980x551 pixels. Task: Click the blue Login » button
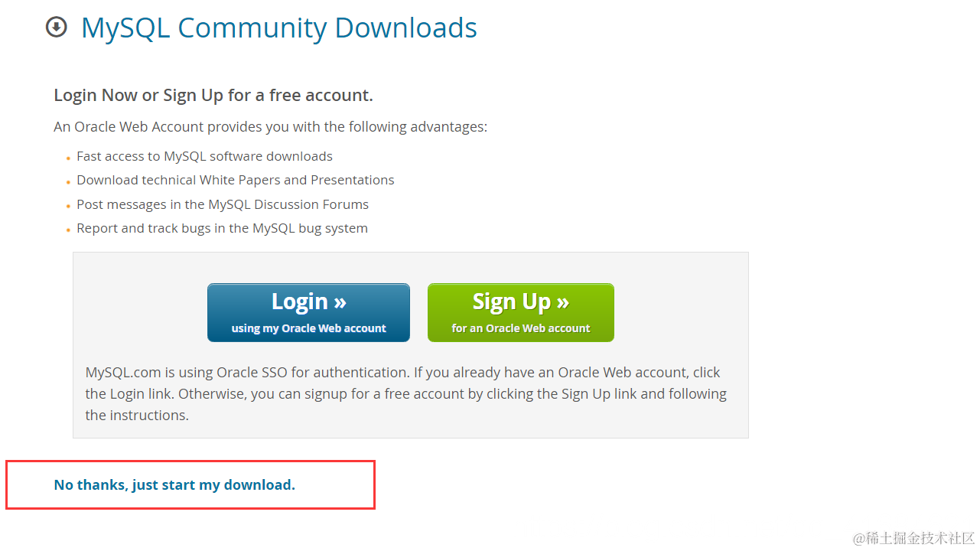[308, 312]
